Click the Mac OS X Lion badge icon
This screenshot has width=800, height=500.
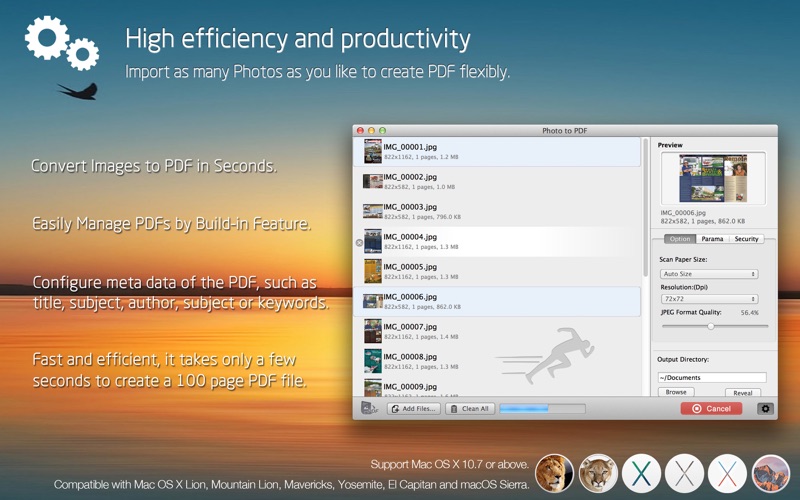tap(554, 473)
